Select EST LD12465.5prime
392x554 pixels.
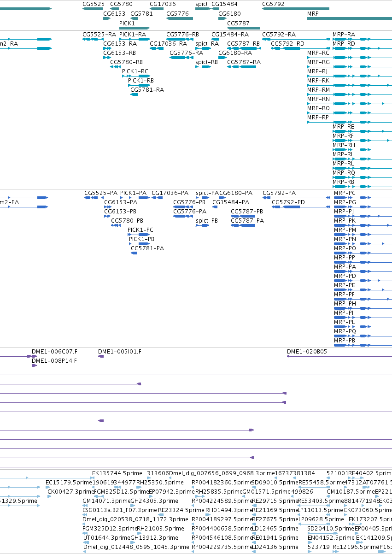click(x=274, y=528)
